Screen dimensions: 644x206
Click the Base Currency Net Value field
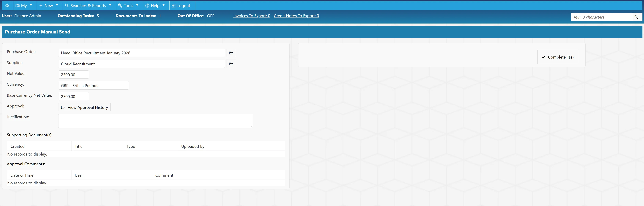74,97
